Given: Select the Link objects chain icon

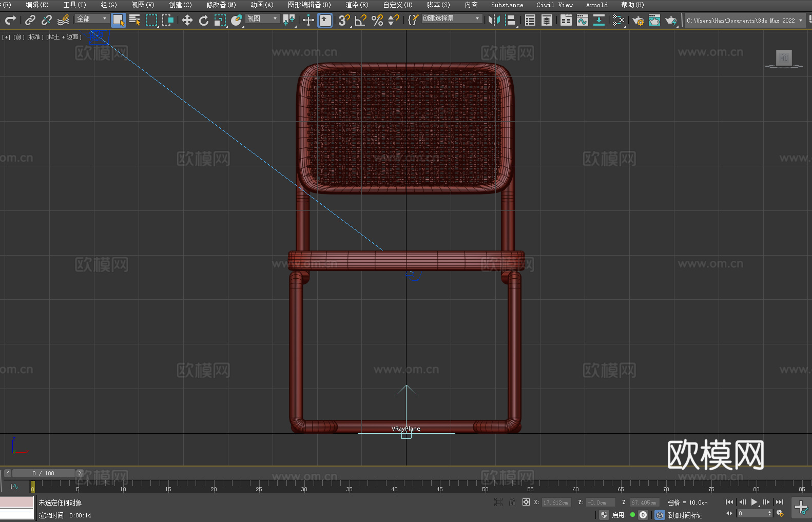Looking at the screenshot, I should click(30, 20).
